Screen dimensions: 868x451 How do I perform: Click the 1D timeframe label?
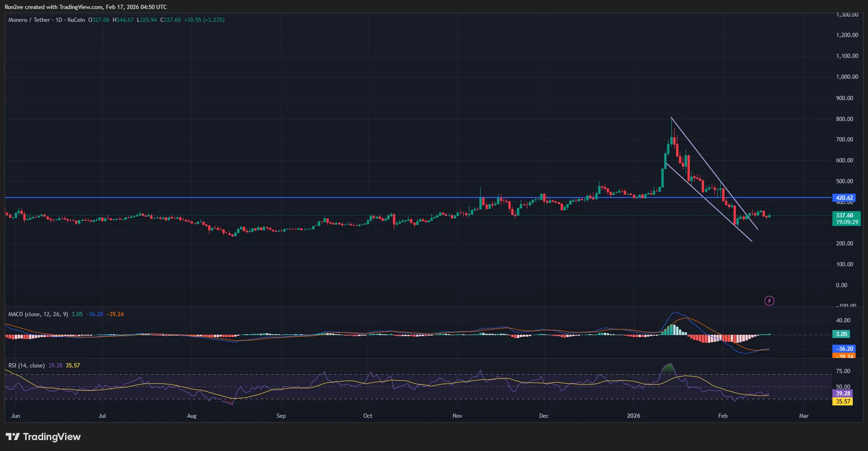(x=59, y=20)
